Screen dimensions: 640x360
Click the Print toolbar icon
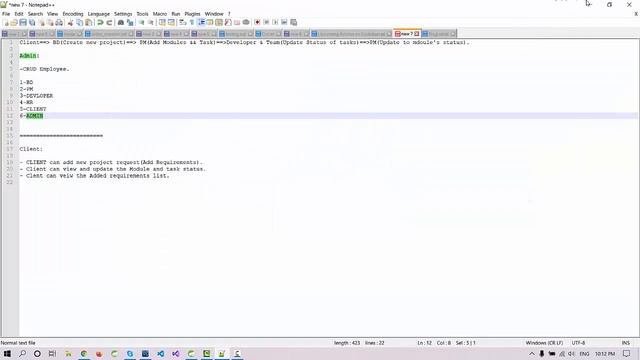click(59, 22)
